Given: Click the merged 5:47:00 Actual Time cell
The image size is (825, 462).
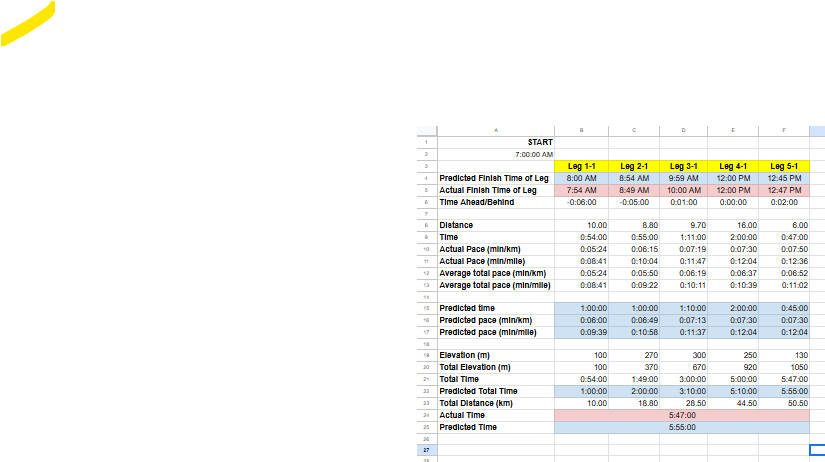Looking at the screenshot, I should [682, 415].
